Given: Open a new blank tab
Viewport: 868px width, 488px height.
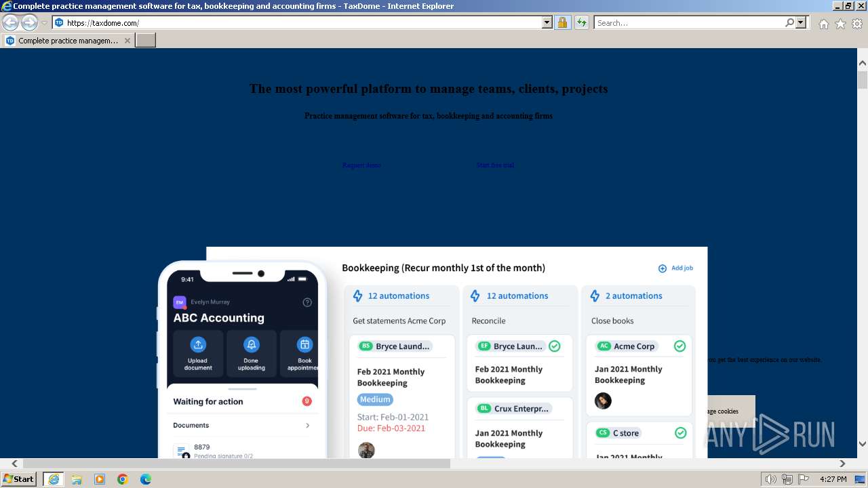Looking at the screenshot, I should 146,41.
